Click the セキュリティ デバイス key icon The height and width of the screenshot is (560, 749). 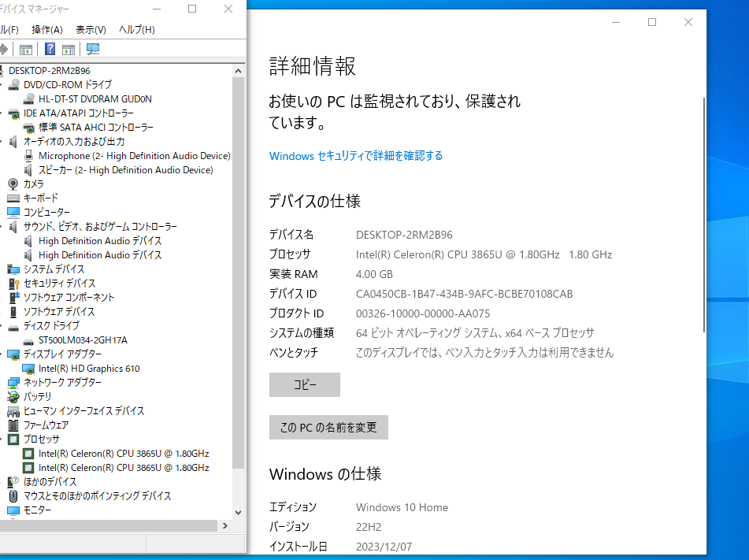(13, 284)
